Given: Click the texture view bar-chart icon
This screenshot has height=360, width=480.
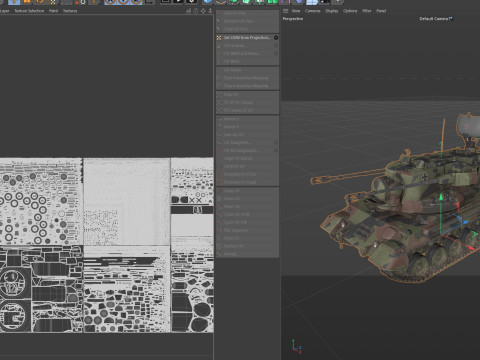Looking at the screenshot, I should coord(188,11).
